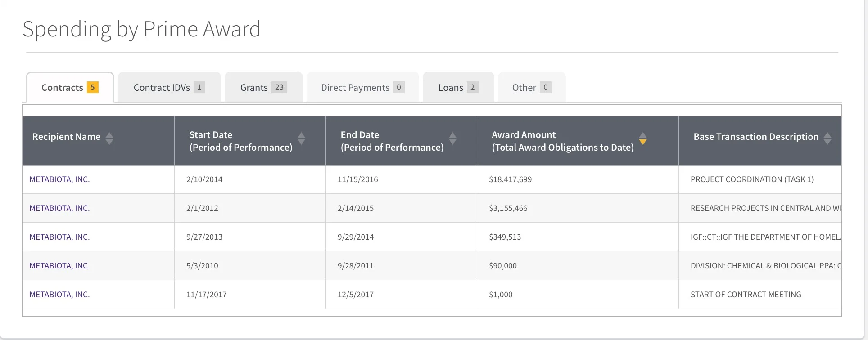868x340 pixels.
Task: Sort by Recipient Name descending arrow
Action: tap(109, 142)
